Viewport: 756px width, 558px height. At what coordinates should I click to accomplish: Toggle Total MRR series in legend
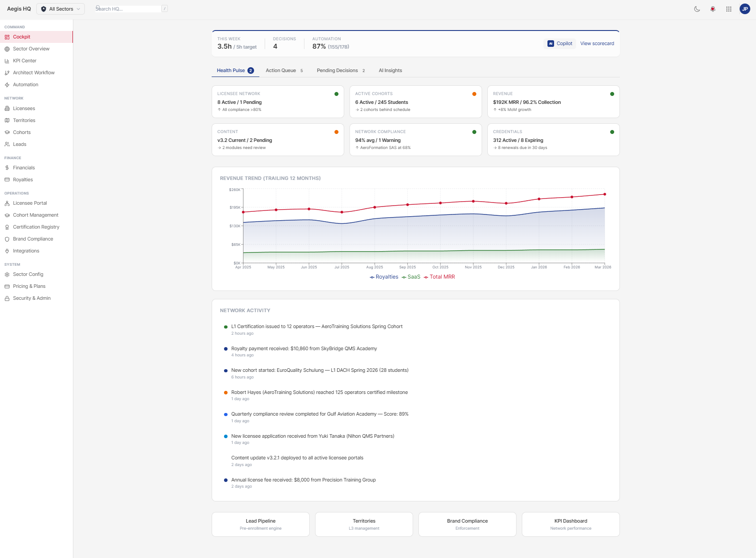coord(439,277)
